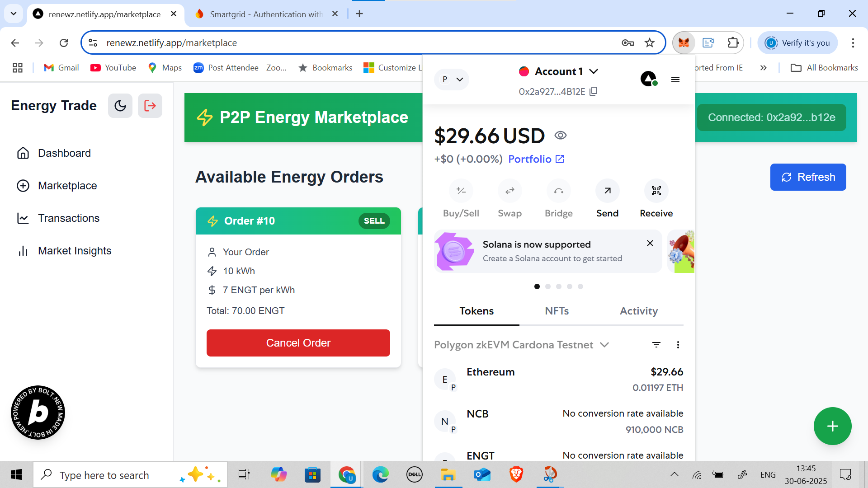This screenshot has width=868, height=488.
Task: Click the MetaMask fox extension icon
Action: pos(684,43)
